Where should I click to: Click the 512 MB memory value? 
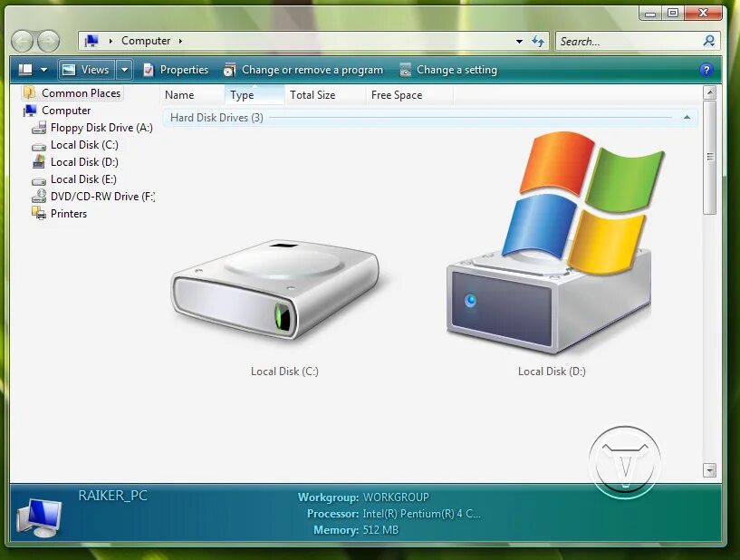coord(380,530)
